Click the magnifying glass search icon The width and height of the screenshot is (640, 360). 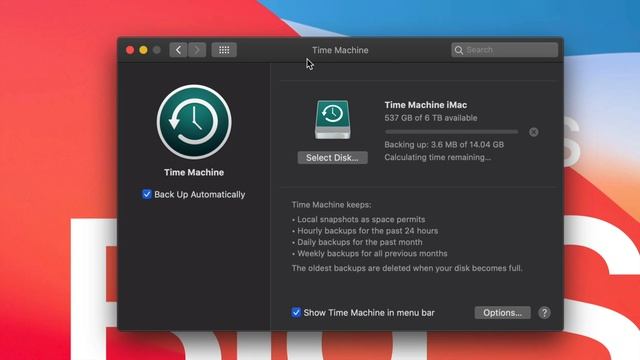pyautogui.click(x=459, y=50)
